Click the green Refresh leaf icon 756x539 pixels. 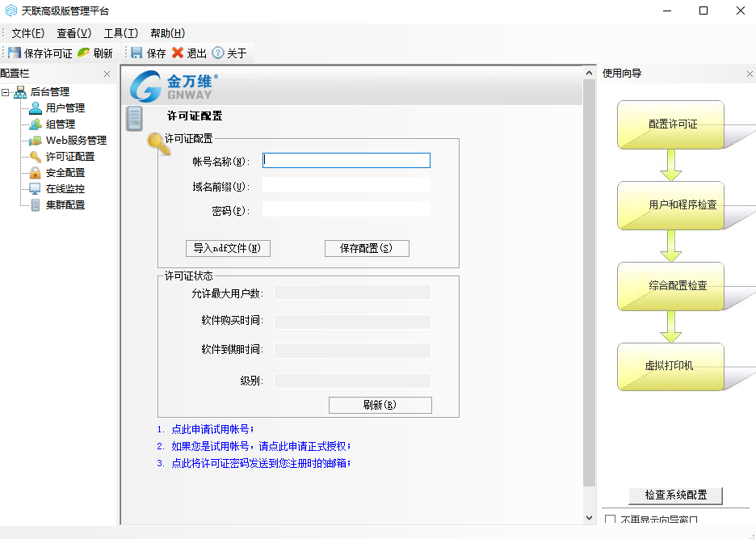point(83,53)
